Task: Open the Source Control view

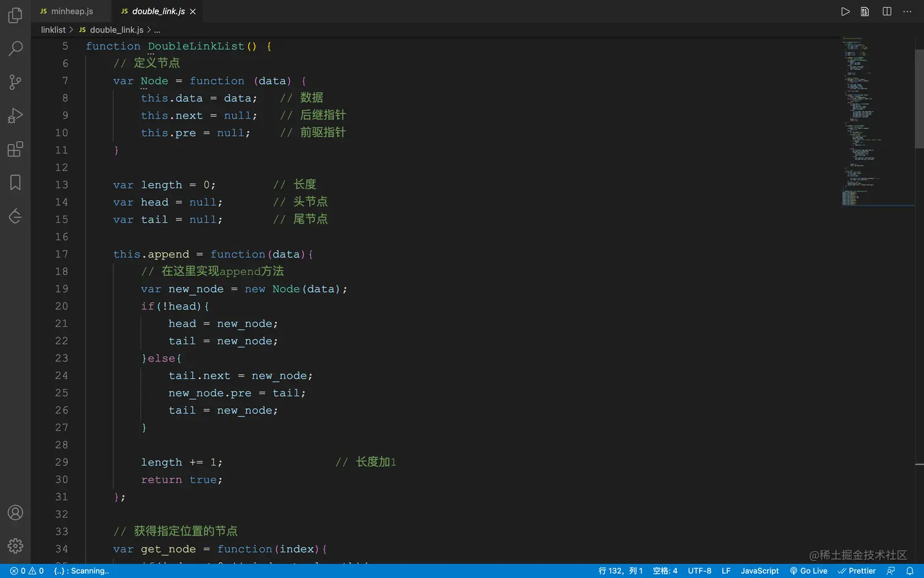Action: 15,82
